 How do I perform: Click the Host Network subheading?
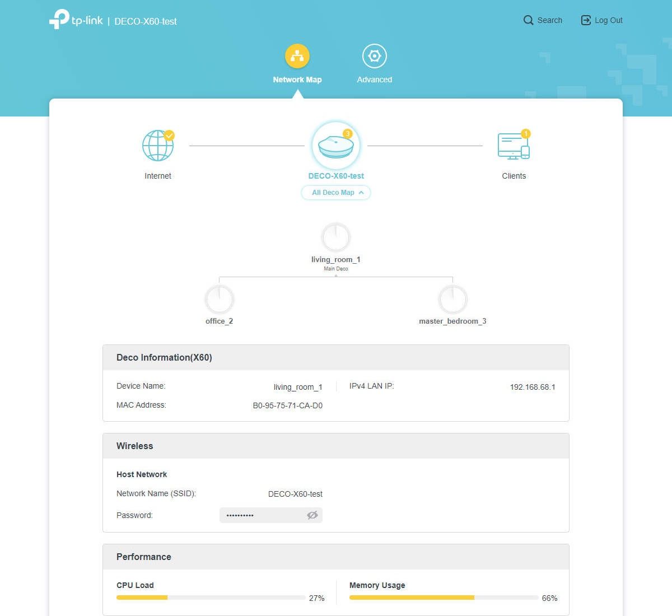142,474
